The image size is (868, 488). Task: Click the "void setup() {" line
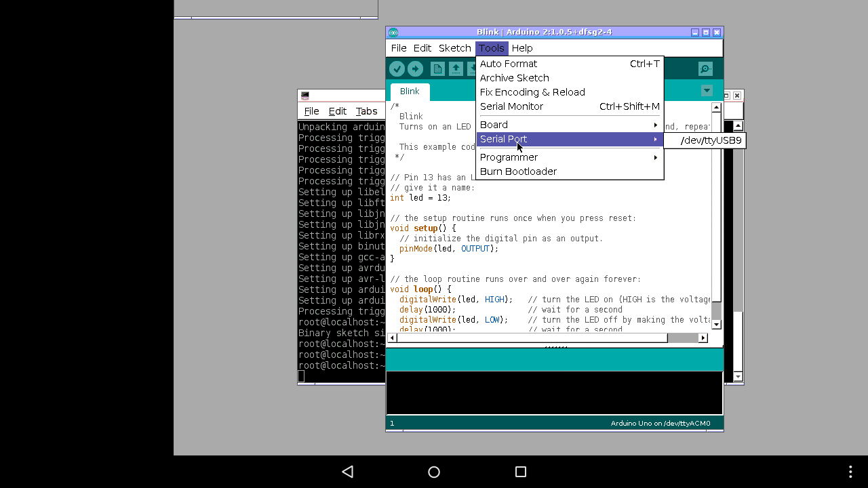[x=423, y=228]
